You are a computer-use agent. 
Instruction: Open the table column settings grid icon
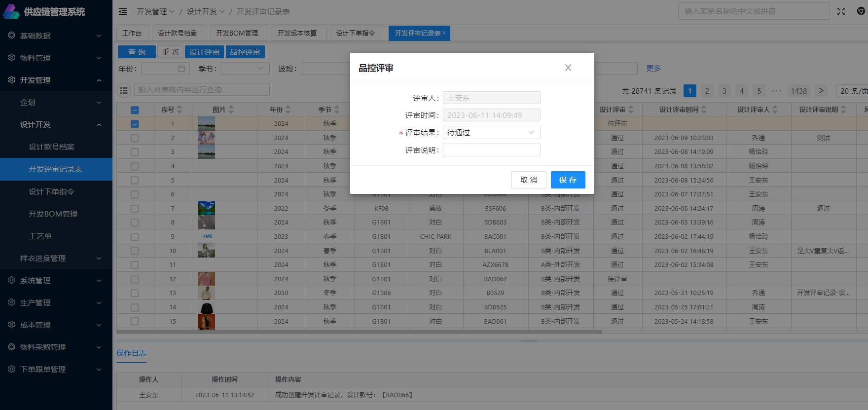(x=124, y=90)
